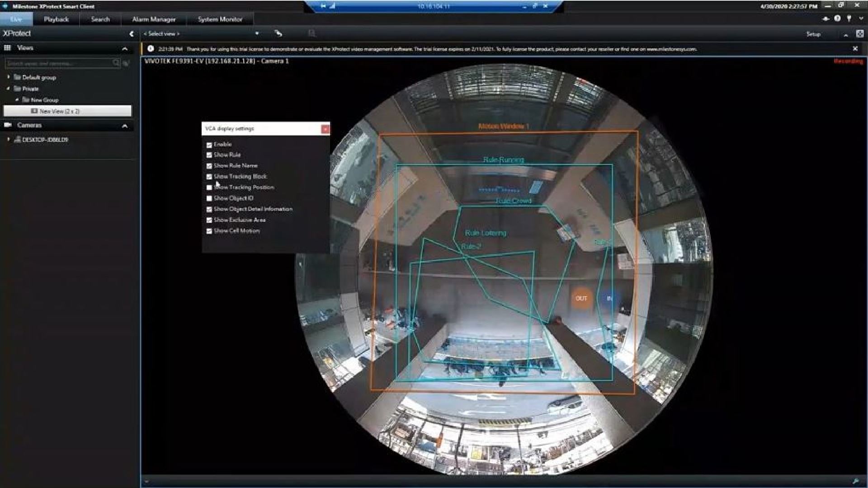This screenshot has height=488, width=868.
Task: Click the Motion Window 1 label
Action: pyautogui.click(x=504, y=127)
